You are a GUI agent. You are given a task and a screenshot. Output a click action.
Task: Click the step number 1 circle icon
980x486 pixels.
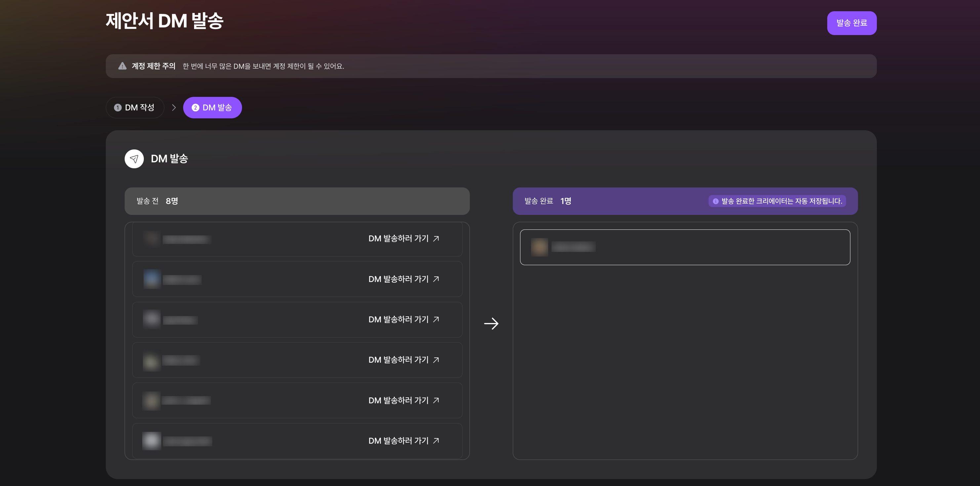click(118, 108)
